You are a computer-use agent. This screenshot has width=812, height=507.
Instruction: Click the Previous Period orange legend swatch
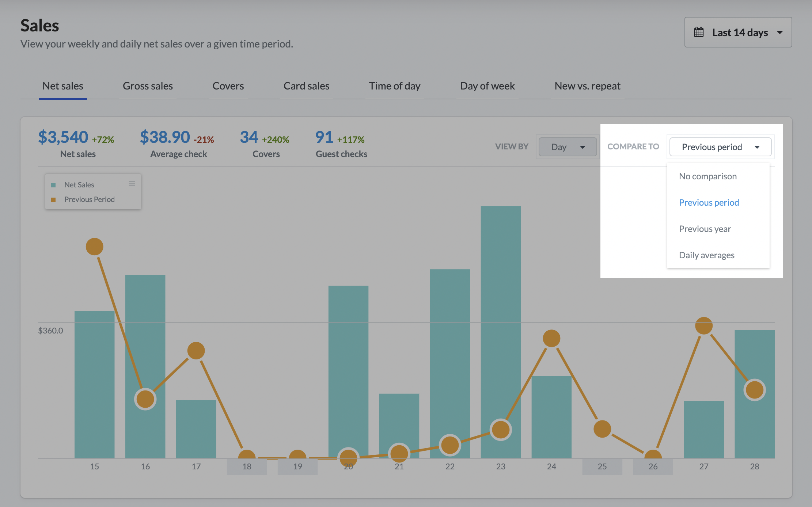click(x=53, y=200)
